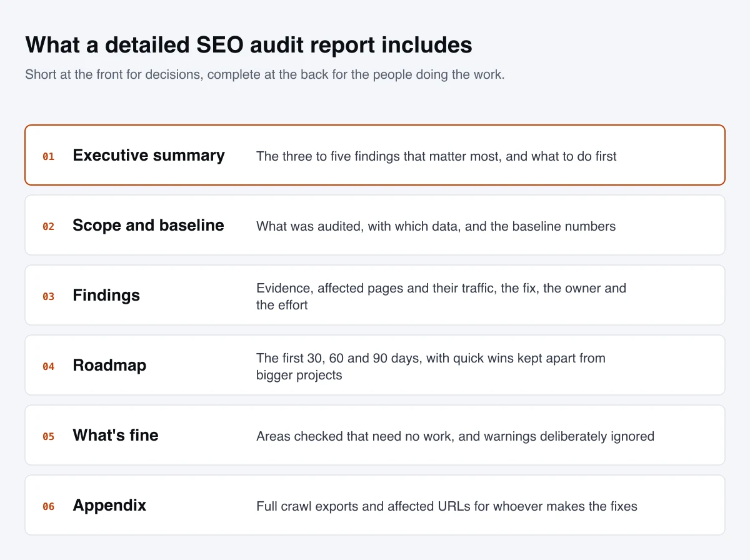Select the Roadmap heading
Image resolution: width=750 pixels, height=560 pixels.
(x=109, y=366)
